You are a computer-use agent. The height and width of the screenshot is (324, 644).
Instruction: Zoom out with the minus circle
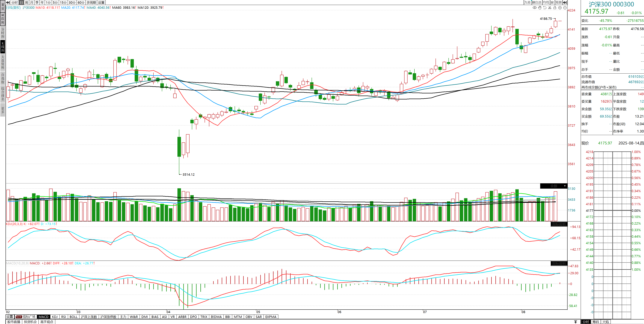point(565,8)
